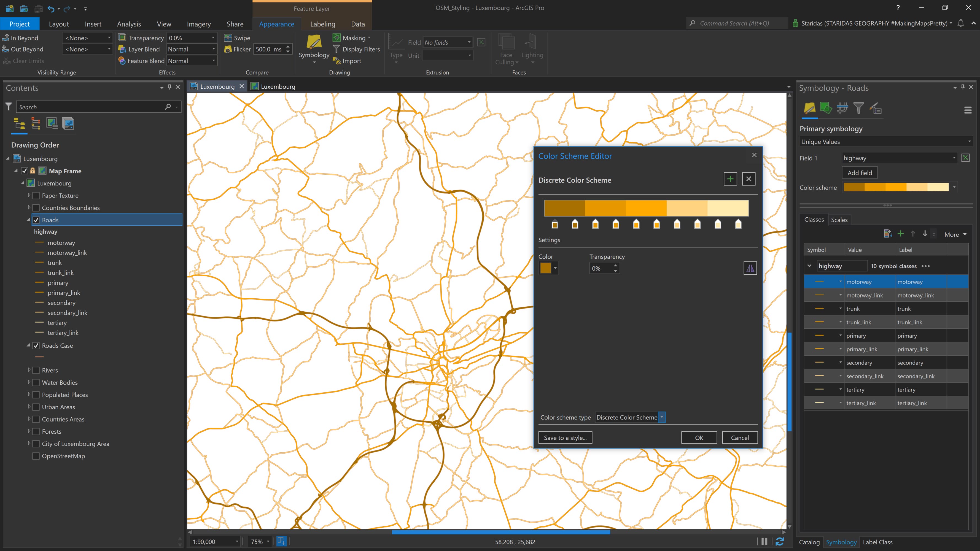
Task: Enable the Rivers layer checkbox
Action: pos(36,370)
